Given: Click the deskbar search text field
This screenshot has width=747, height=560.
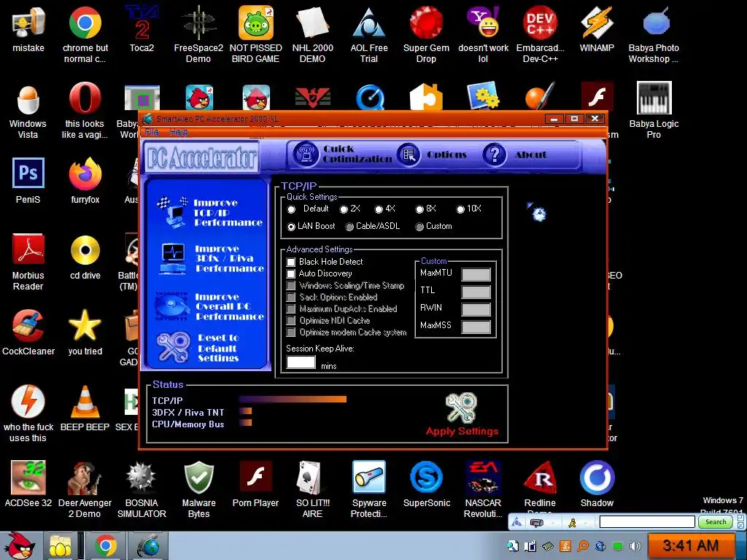Looking at the screenshot, I should (647, 522).
